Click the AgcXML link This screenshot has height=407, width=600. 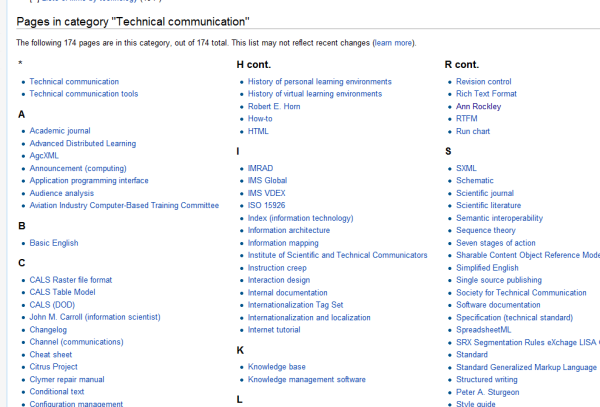coord(44,156)
